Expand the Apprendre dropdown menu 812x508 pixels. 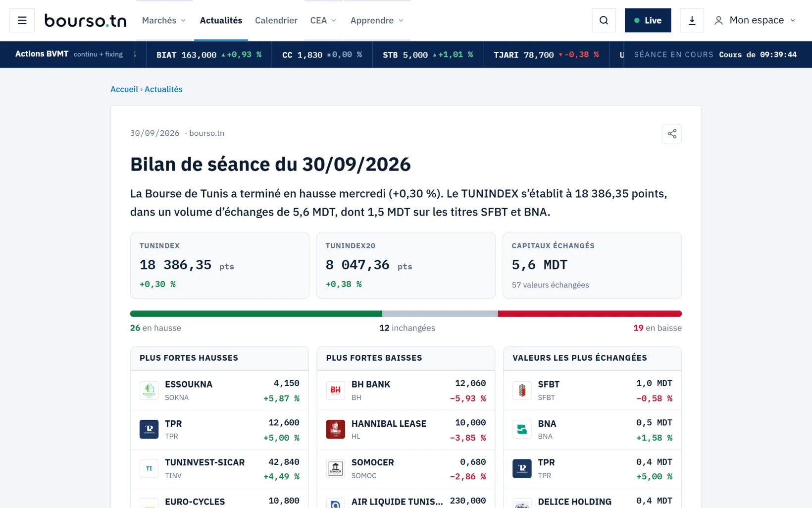377,20
